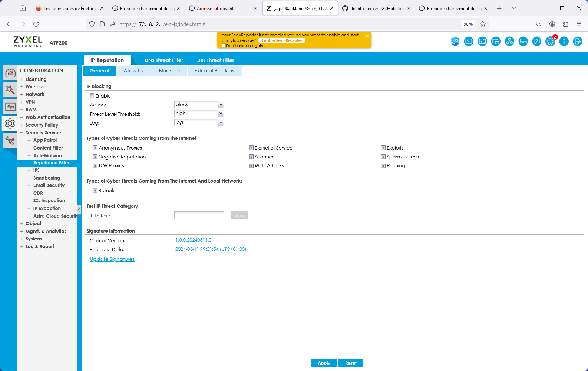Switch to dnsbl-checker GitHub browser tab

376,8
